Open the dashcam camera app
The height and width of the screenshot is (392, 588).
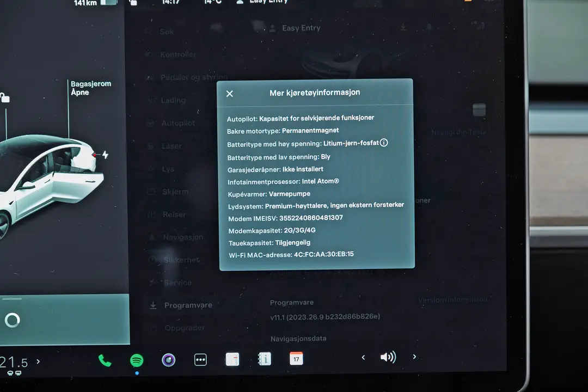(x=168, y=360)
